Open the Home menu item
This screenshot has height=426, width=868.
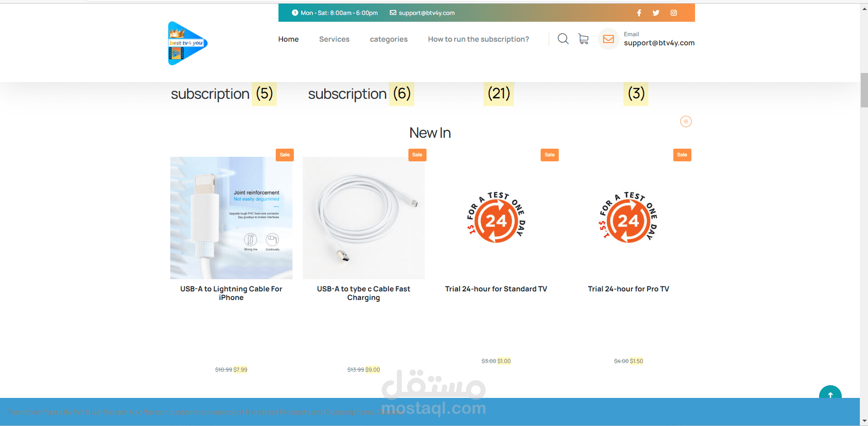[288, 39]
